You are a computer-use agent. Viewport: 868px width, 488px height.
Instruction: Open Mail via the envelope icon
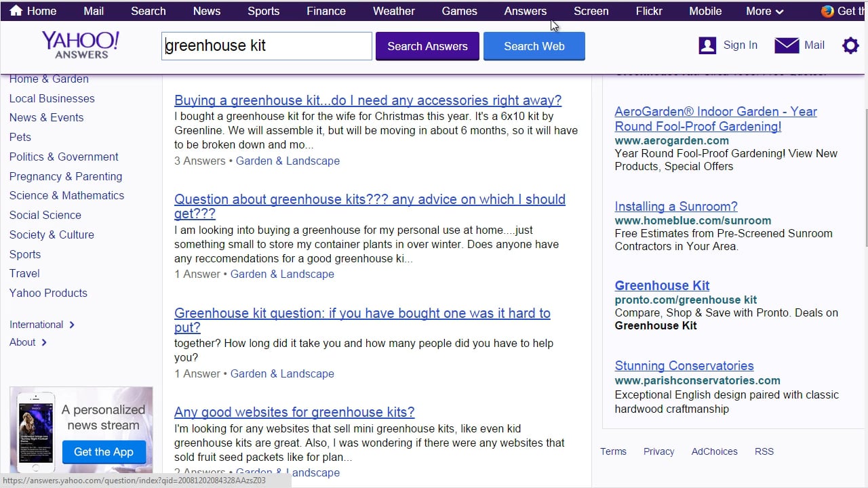(x=787, y=45)
